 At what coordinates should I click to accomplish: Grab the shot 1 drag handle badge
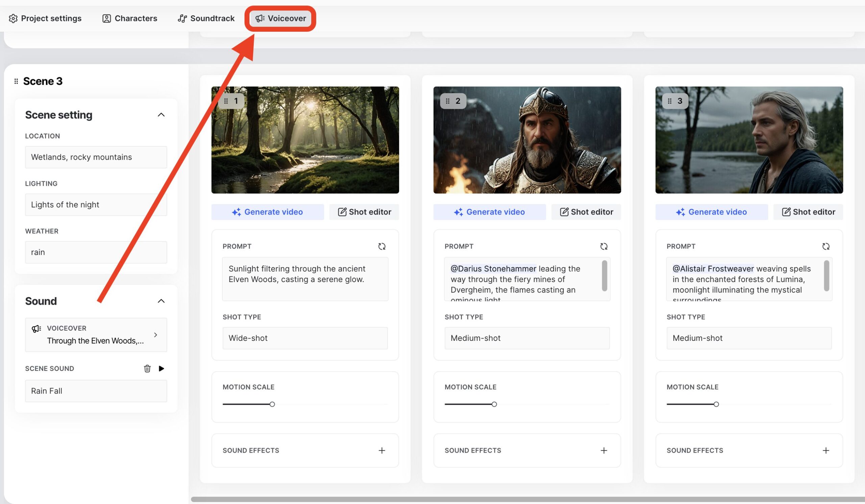231,101
